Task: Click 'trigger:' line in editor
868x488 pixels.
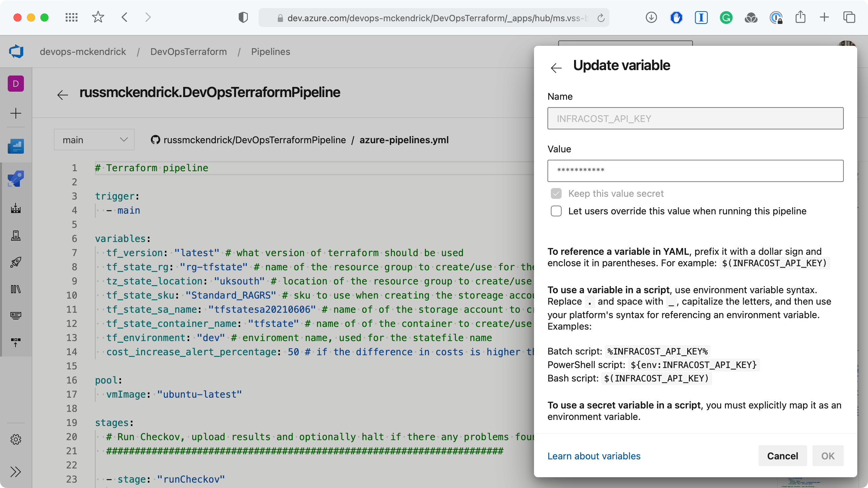Action: pyautogui.click(x=117, y=196)
